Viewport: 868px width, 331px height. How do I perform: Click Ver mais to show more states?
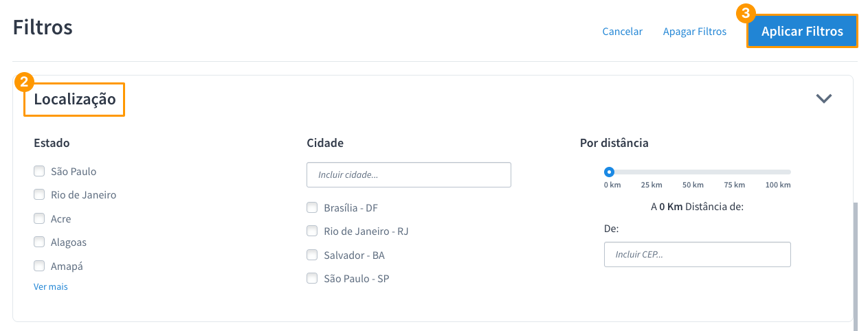[51, 286]
